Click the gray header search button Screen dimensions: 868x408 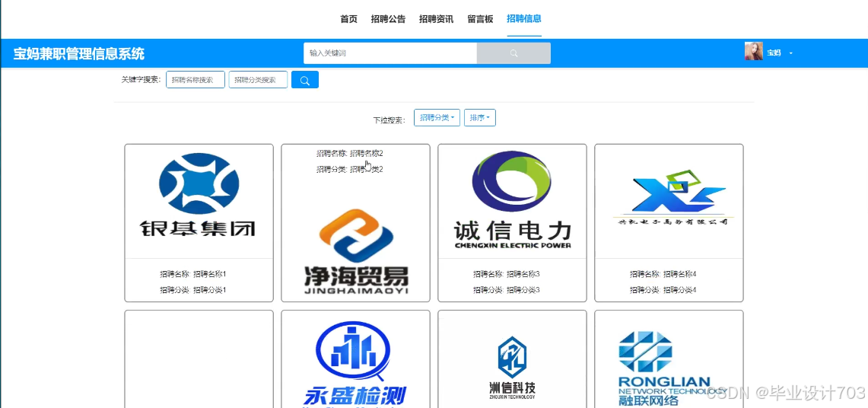[x=513, y=53]
